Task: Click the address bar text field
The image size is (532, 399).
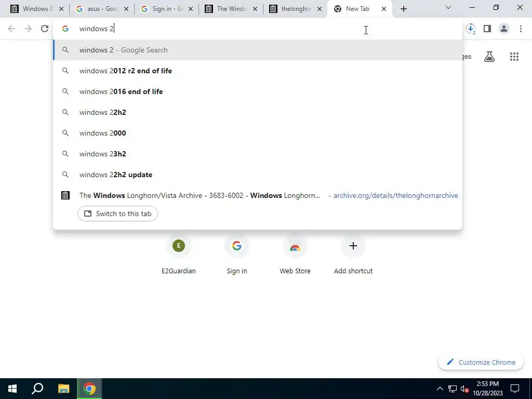Action: 258,29
